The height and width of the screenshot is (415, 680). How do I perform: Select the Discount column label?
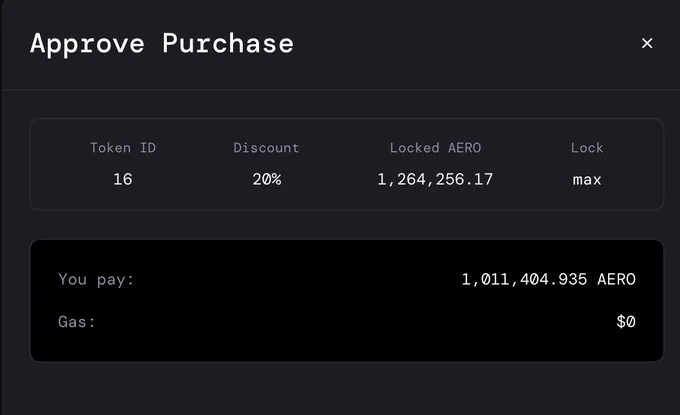(266, 148)
